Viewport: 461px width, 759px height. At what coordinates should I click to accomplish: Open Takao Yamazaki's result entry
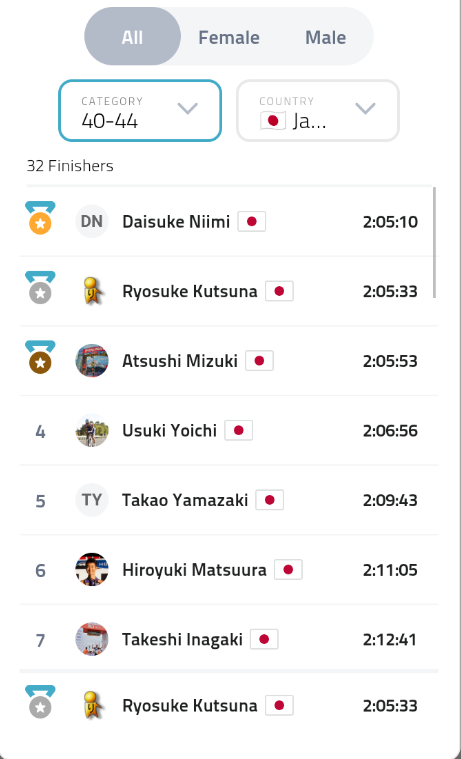click(x=229, y=500)
